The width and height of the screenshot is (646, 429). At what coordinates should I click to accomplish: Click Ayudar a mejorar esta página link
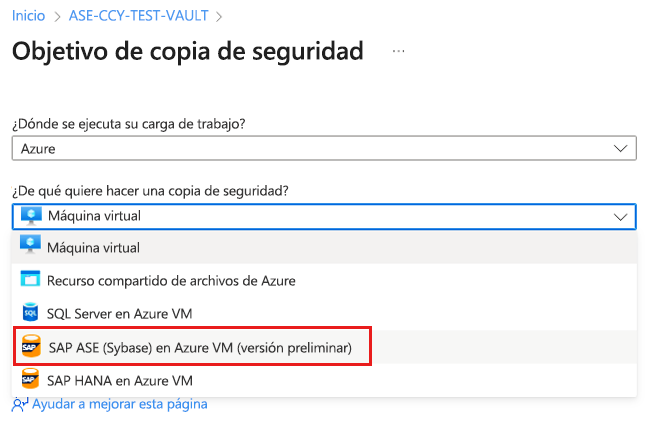119,404
